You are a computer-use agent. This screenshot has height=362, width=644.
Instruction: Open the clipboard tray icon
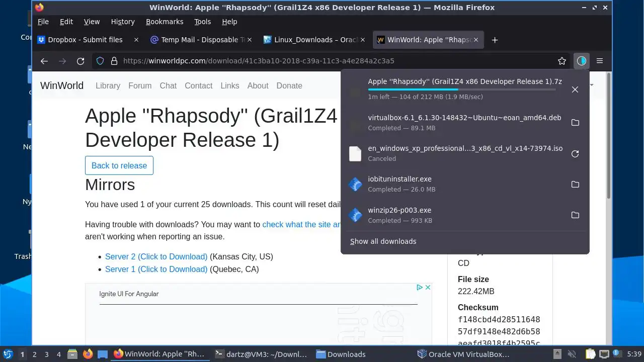(590, 354)
